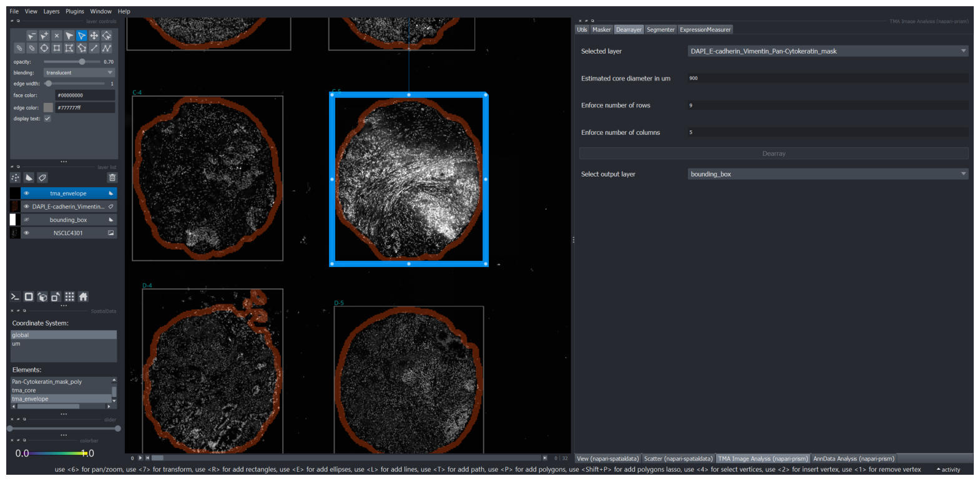Select the add polygon tool

(x=69, y=48)
